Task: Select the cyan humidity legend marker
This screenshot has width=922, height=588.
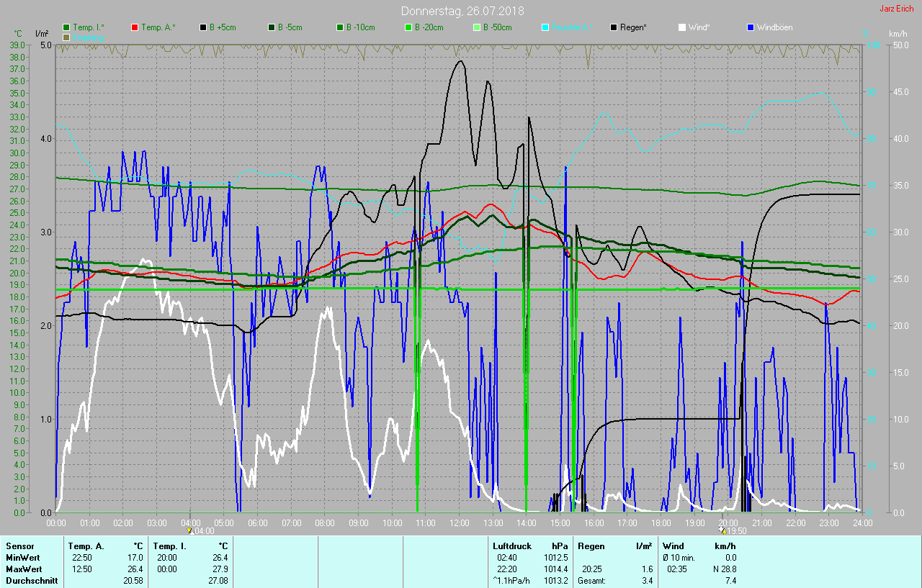Action: click(x=545, y=27)
